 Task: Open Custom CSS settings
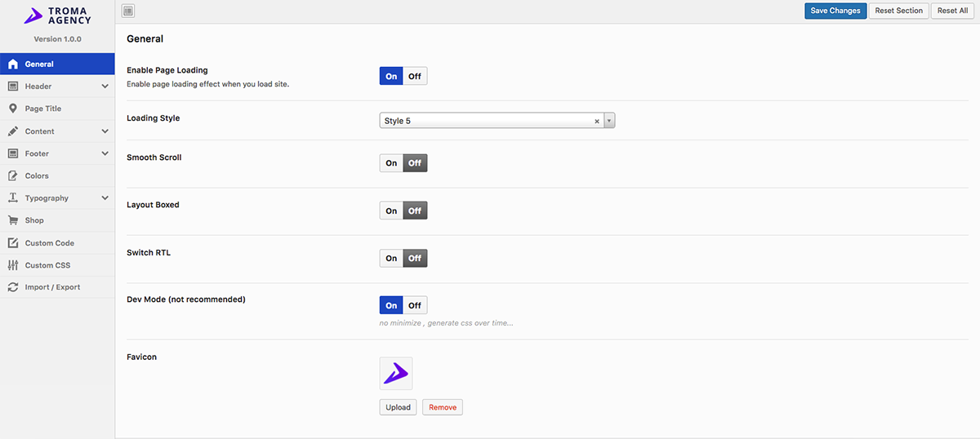pos(57,265)
